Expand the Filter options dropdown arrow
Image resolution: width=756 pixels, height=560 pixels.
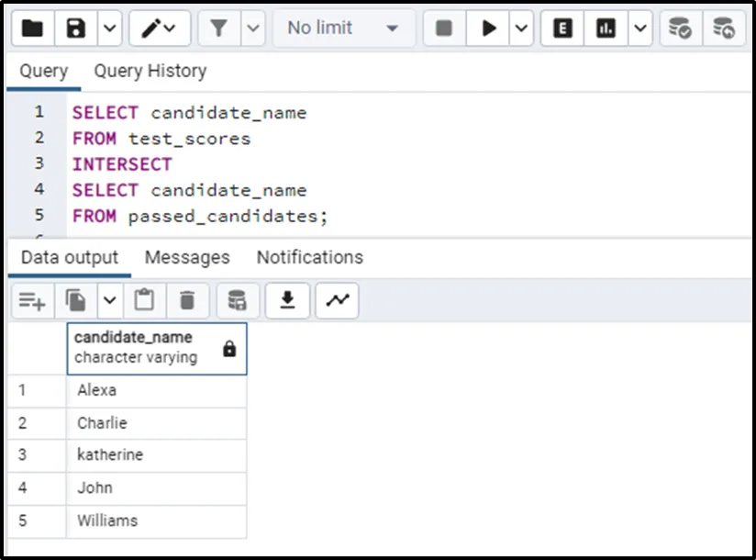[253, 28]
